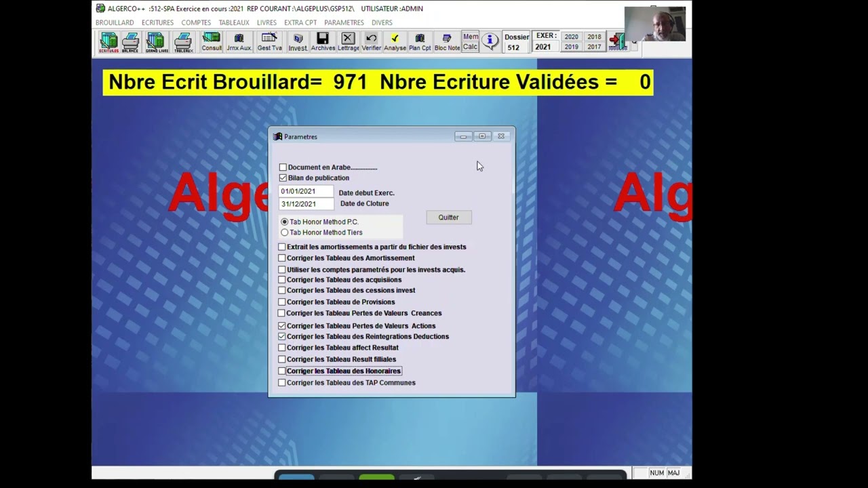Open the Ecritures toolbar icon
This screenshot has height=488, width=868.
(x=108, y=42)
